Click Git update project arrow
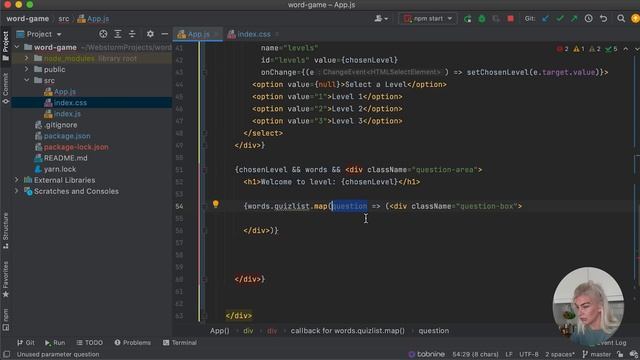Screen dimensions: 640x360 [x=545, y=19]
